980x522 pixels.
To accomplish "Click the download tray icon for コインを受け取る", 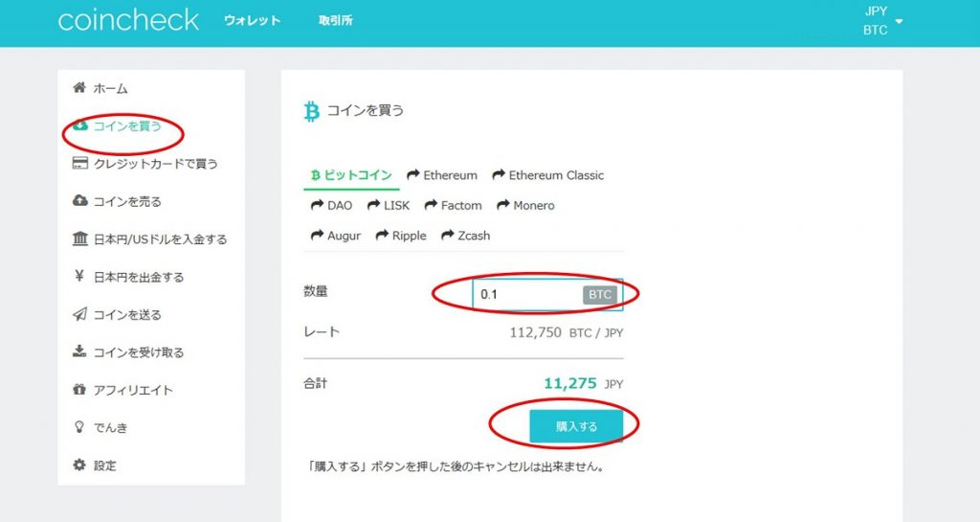I will pos(79,351).
